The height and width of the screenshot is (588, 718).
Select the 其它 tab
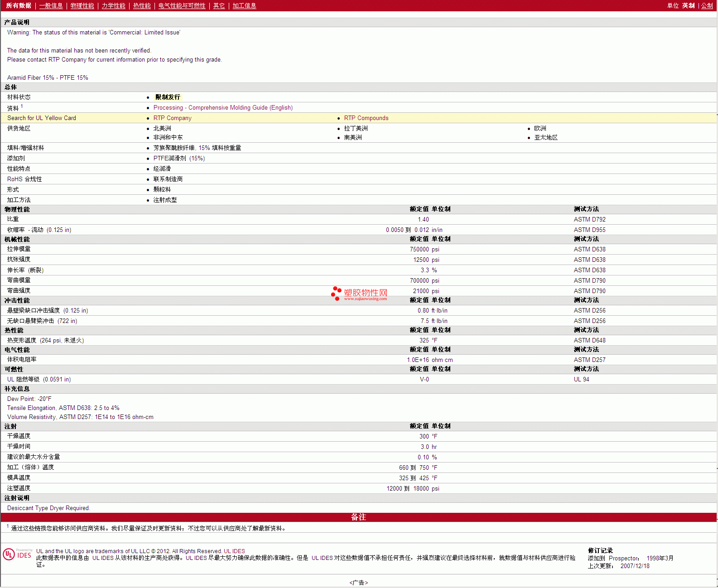219,6
